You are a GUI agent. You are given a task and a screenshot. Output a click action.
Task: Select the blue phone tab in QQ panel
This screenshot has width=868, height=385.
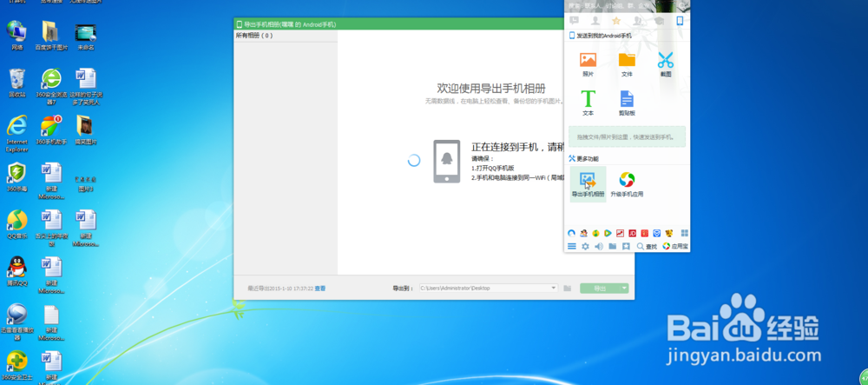pos(680,21)
